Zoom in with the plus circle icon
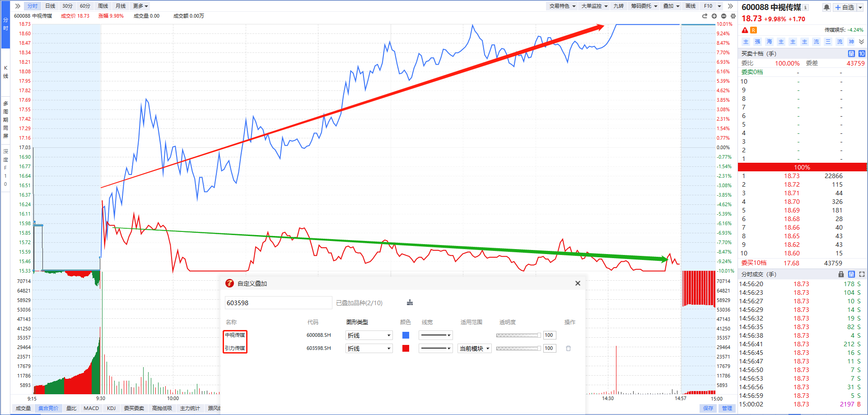Screen dimensions: 868x415 click(714, 16)
